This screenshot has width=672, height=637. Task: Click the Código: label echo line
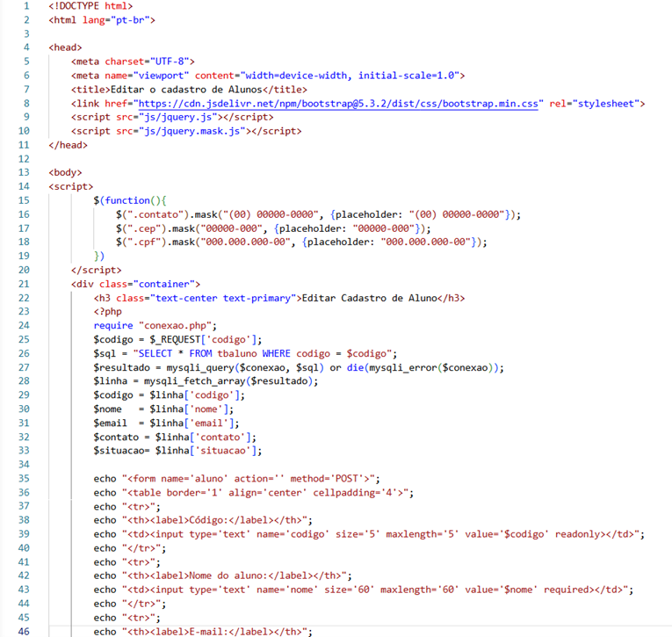point(203,520)
